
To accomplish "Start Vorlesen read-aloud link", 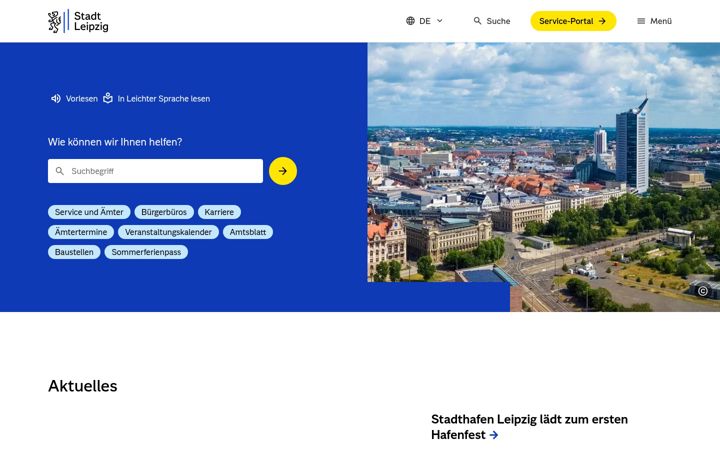I will 74,98.
